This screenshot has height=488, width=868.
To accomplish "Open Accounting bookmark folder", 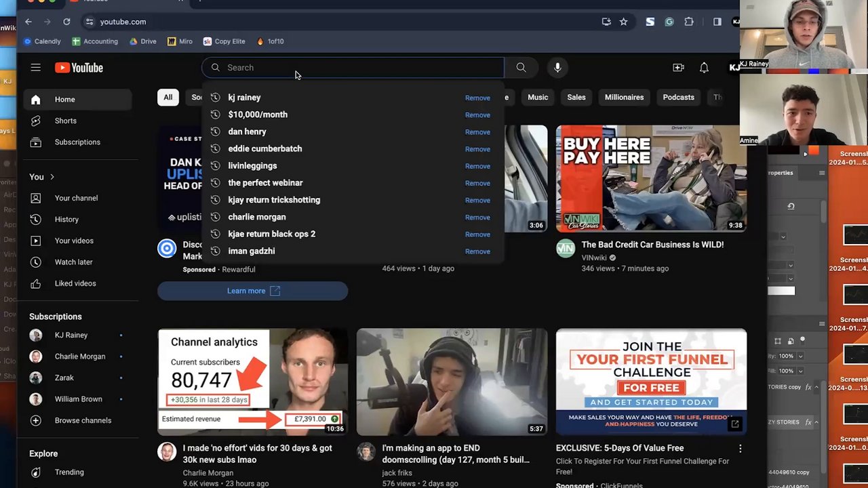I will (x=94, y=41).
